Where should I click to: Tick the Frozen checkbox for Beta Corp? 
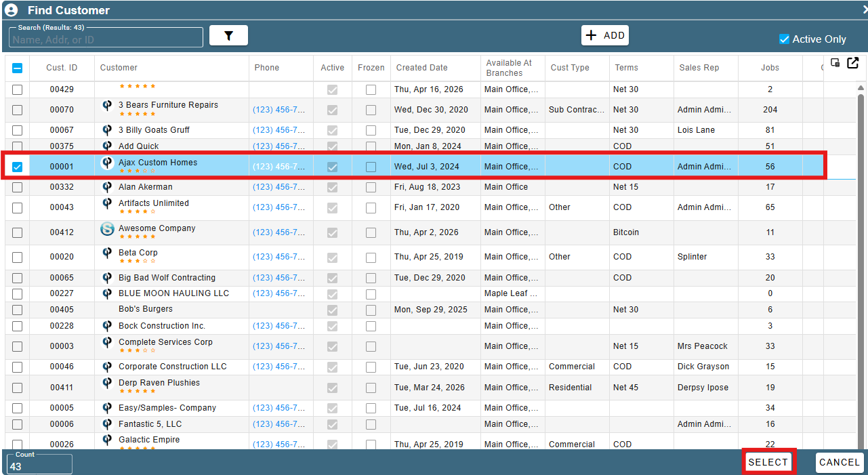371,257
